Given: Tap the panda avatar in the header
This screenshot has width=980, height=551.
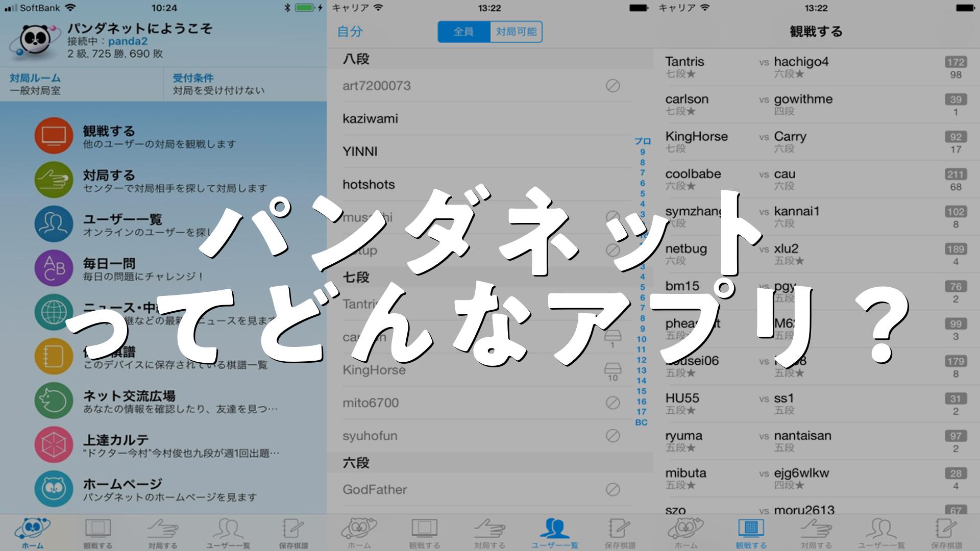Looking at the screenshot, I should click(34, 41).
